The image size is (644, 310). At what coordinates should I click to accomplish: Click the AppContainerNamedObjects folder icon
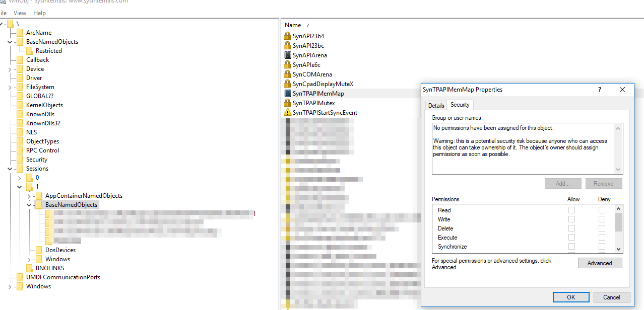(x=39, y=196)
